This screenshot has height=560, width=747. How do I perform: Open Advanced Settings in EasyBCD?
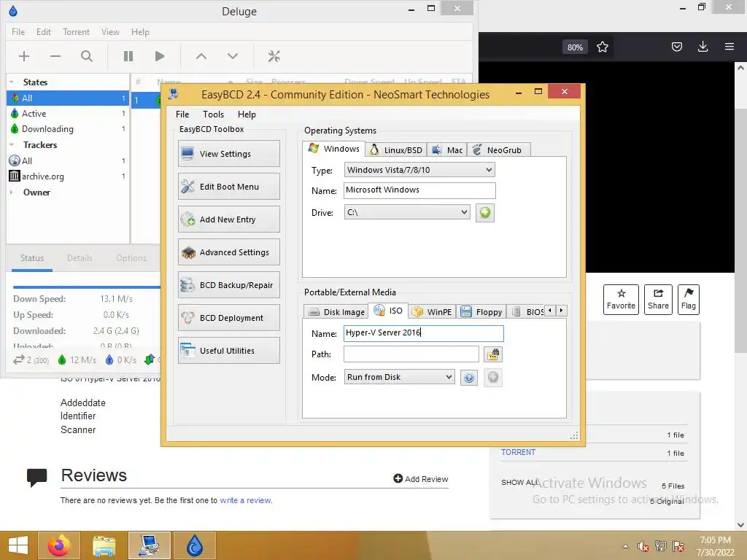(229, 252)
